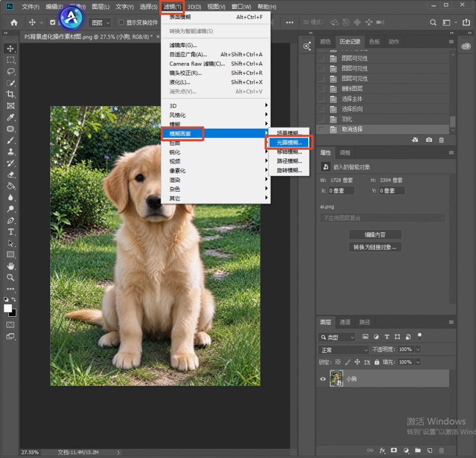Click the search icon in options bar
The width and height of the screenshot is (476, 458).
pyautogui.click(x=433, y=22)
